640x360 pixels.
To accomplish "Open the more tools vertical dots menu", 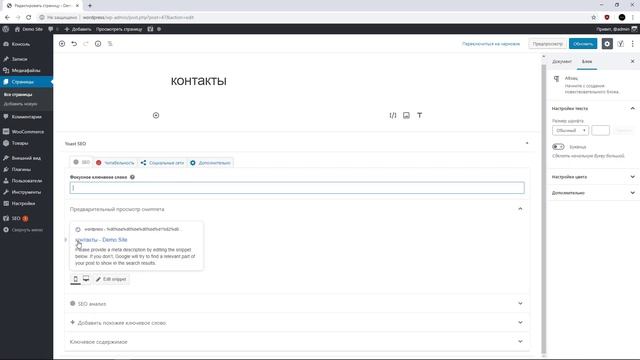I will pos(633,44).
